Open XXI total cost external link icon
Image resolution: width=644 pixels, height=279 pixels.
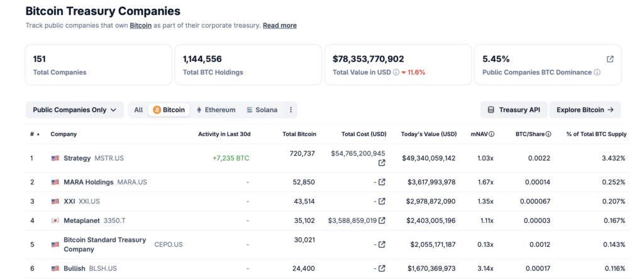[x=382, y=202]
